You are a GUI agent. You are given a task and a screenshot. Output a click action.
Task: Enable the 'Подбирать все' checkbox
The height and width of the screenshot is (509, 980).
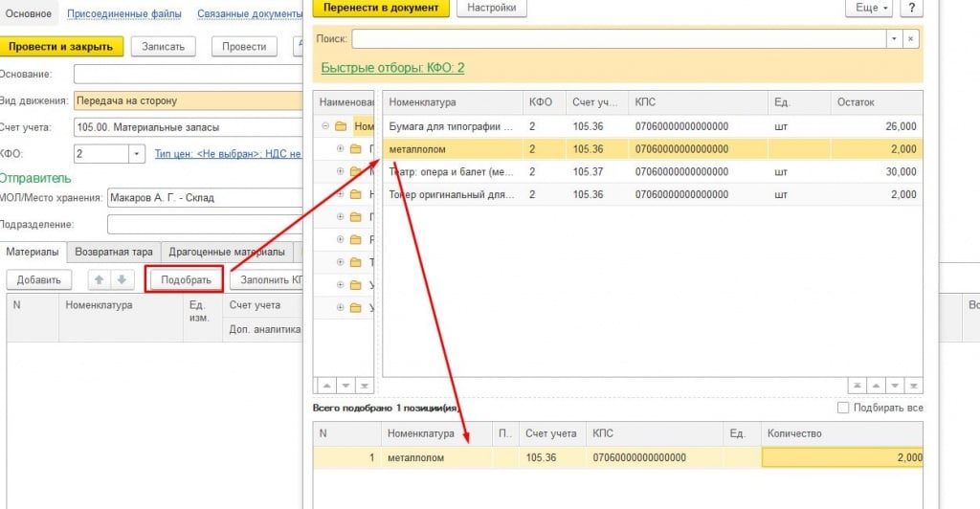pyautogui.click(x=843, y=408)
